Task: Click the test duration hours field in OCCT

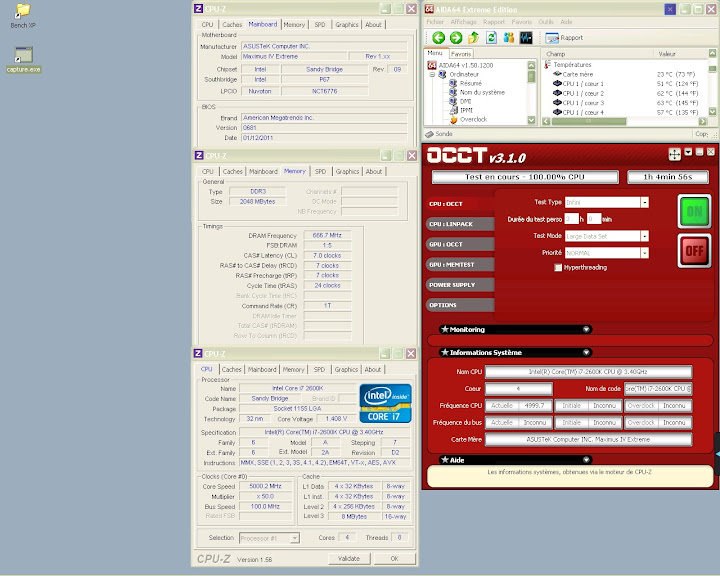Action: [x=571, y=219]
